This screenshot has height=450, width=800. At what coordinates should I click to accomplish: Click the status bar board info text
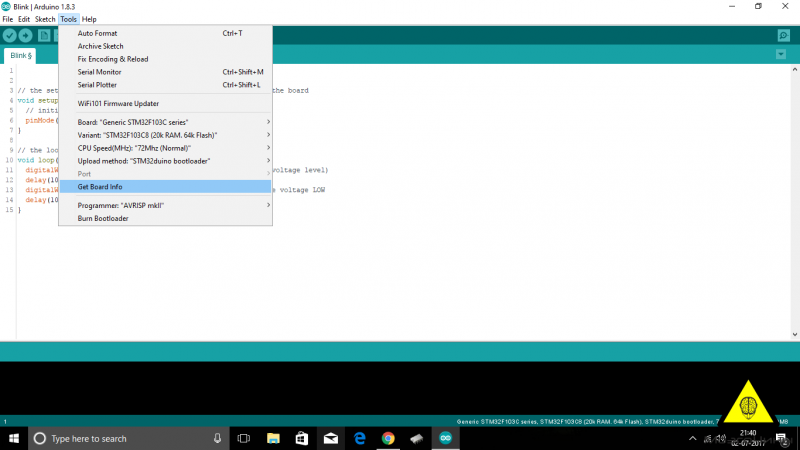click(587, 422)
